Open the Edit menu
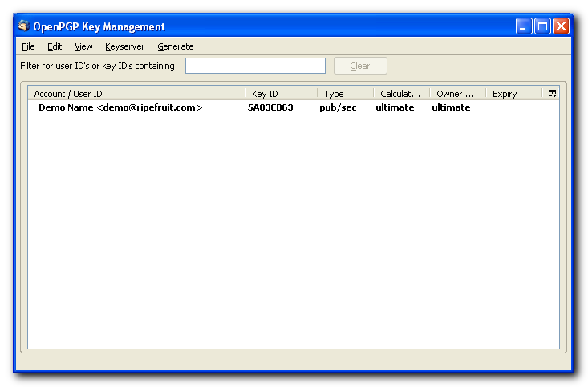Screen dimensions: 588x387 pos(55,46)
